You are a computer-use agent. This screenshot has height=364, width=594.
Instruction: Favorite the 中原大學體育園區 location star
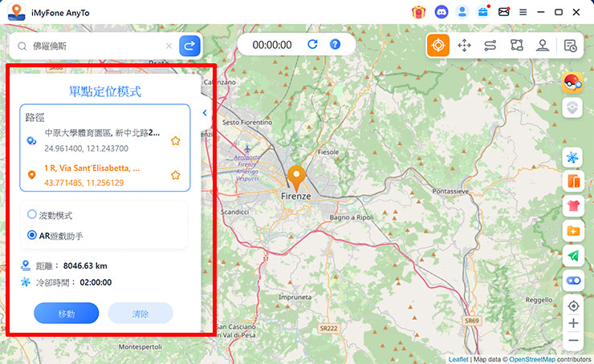176,141
